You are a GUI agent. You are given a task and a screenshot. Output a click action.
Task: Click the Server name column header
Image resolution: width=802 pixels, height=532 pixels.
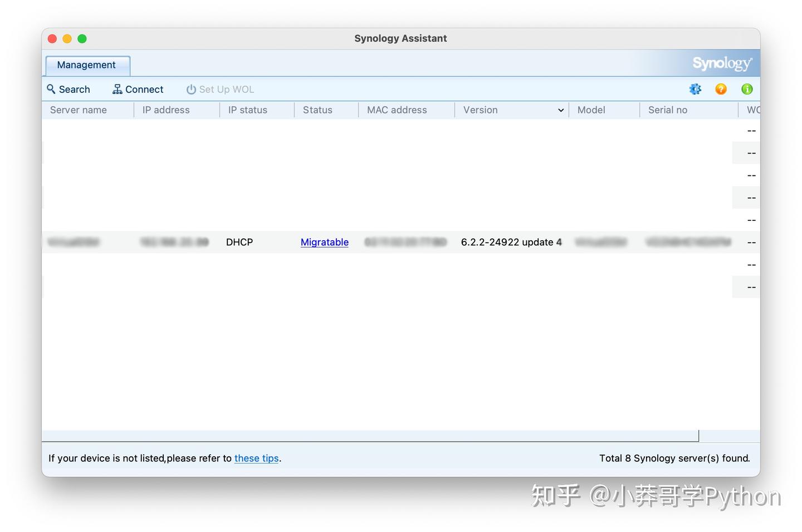(79, 110)
